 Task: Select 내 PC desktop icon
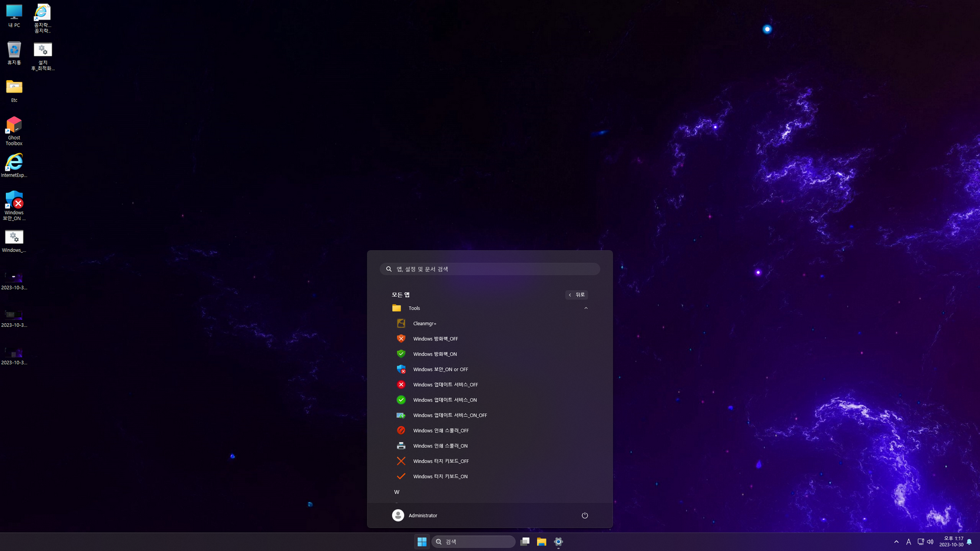pyautogui.click(x=14, y=16)
